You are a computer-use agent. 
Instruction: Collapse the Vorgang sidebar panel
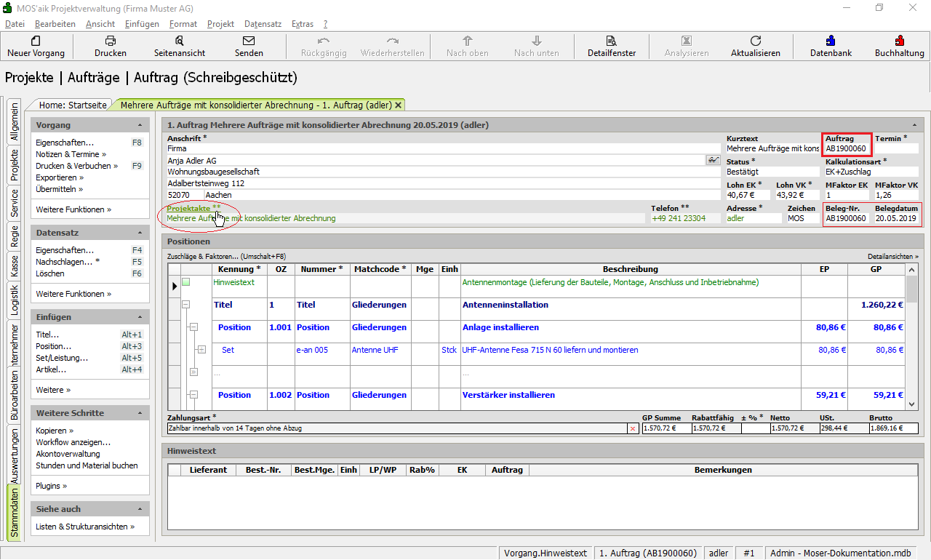point(138,124)
